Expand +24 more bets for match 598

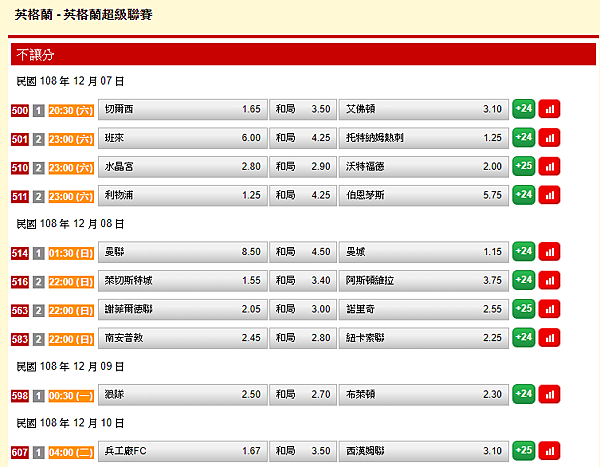click(523, 395)
